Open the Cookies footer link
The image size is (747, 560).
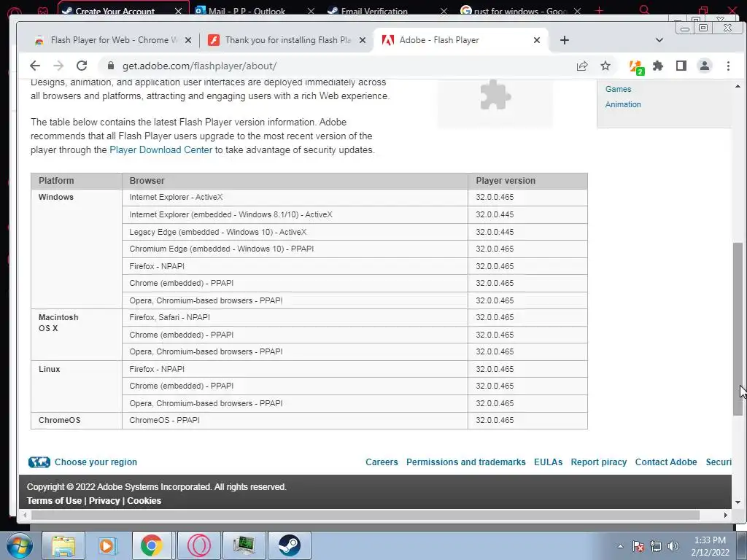144,500
